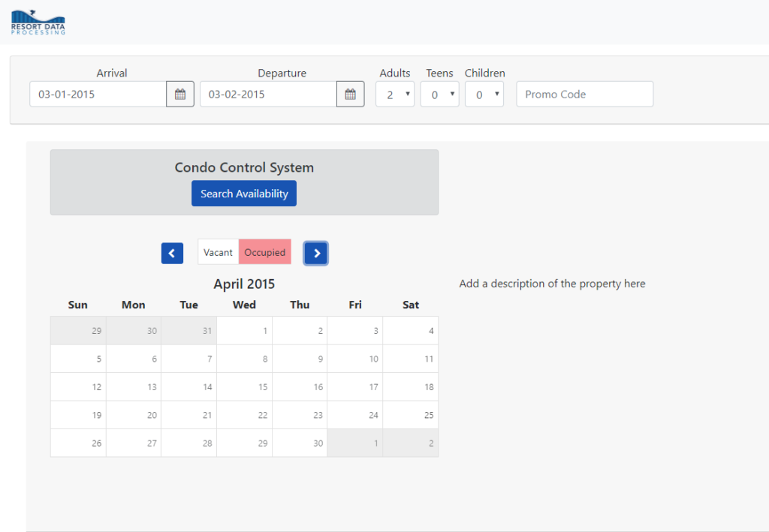The height and width of the screenshot is (532, 769).
Task: Select April 19 on the calendar
Action: point(78,415)
